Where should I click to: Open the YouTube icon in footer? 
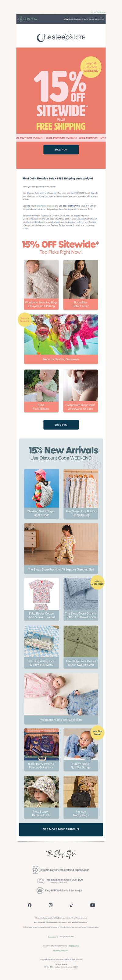92,905
